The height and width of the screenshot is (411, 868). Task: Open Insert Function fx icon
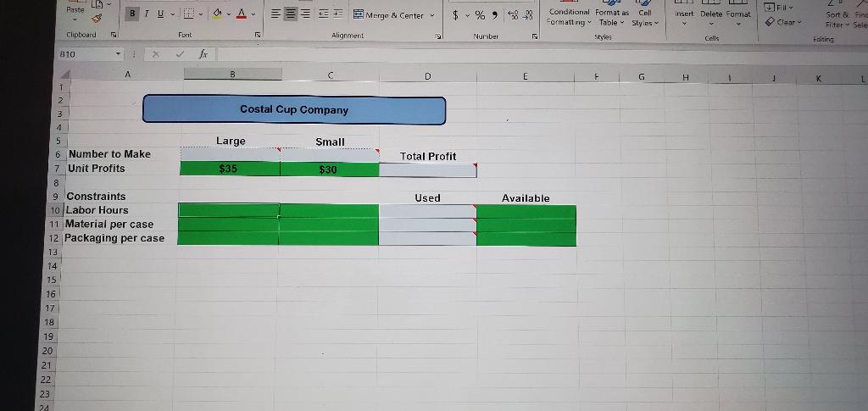point(203,55)
